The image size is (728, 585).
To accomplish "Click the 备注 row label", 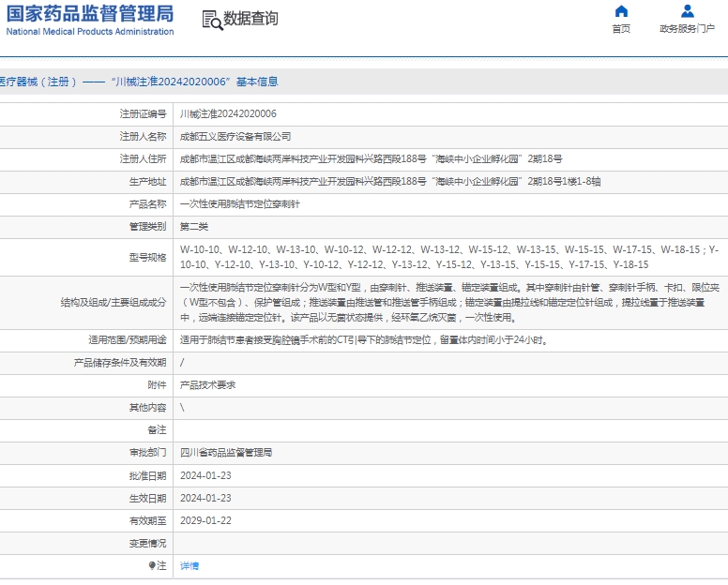I will coord(157,430).
